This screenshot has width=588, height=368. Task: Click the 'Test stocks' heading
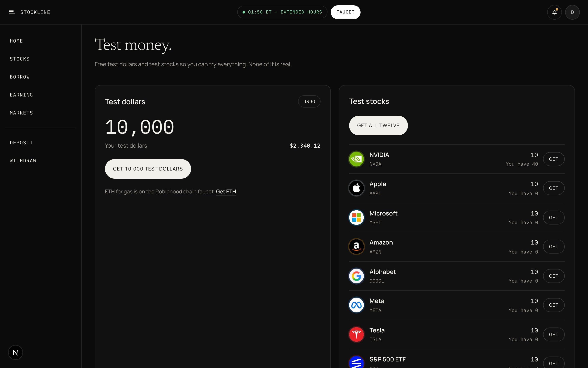click(x=369, y=101)
